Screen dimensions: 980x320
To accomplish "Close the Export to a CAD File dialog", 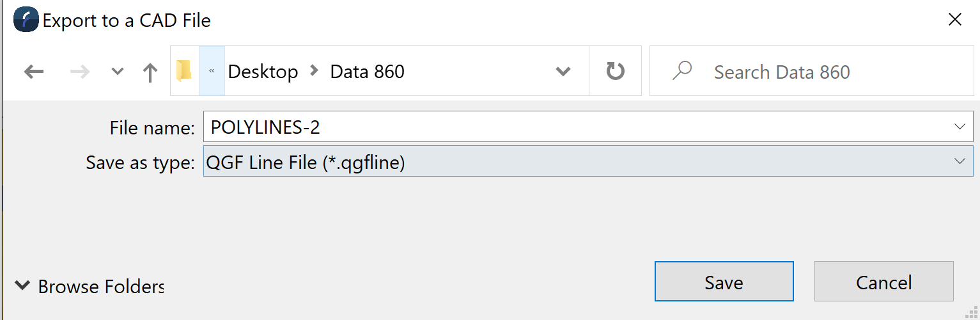I will tap(955, 20).
